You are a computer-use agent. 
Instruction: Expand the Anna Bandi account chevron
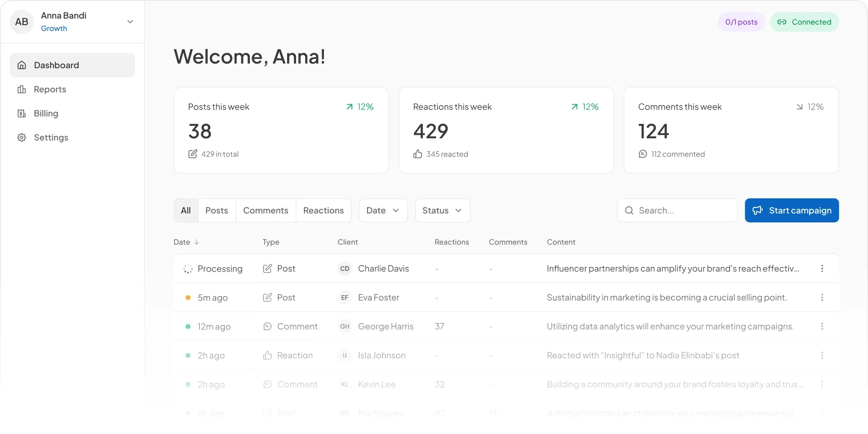point(130,22)
